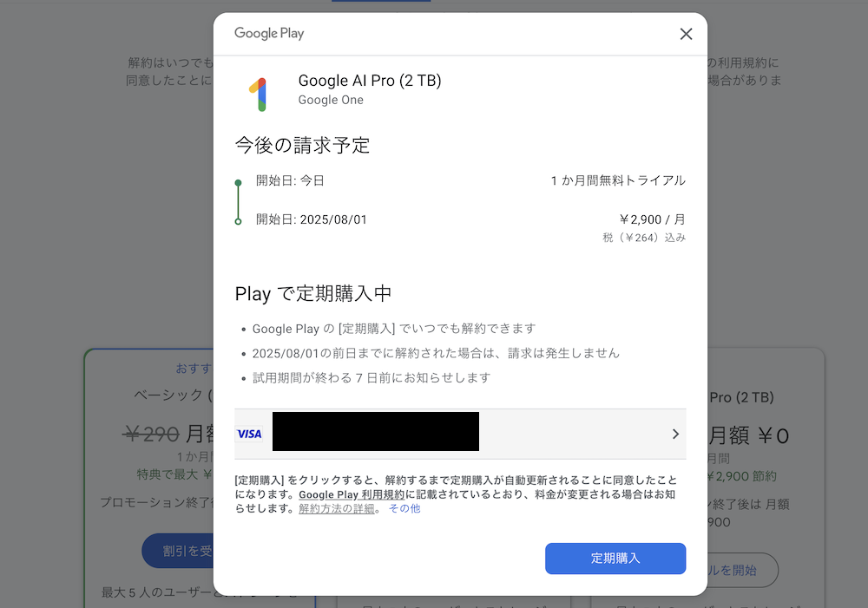Click the Google One subtitle text
868x608 pixels.
331,100
